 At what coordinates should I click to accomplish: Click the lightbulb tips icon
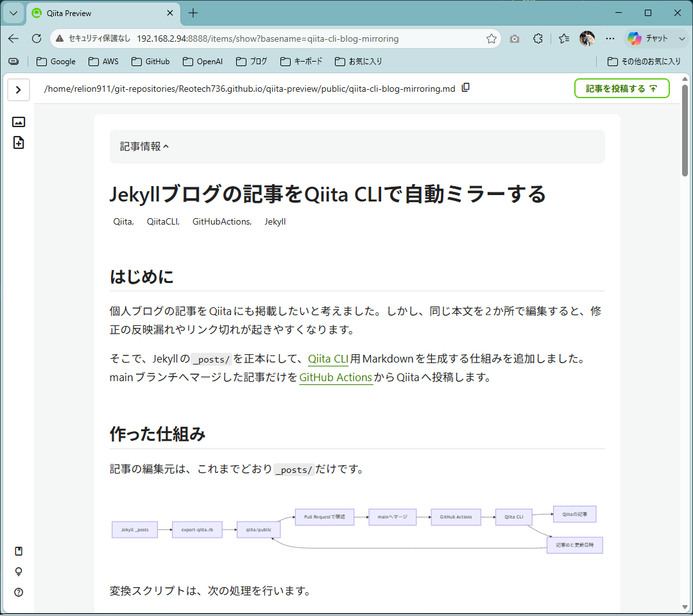[x=19, y=572]
